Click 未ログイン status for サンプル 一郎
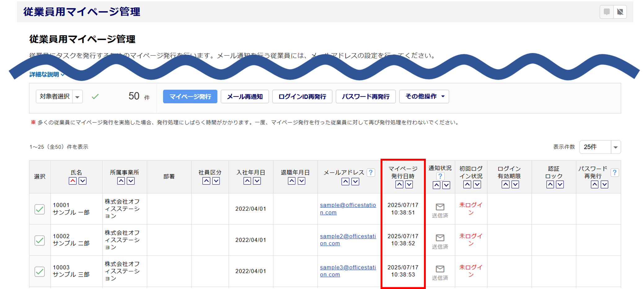644x289 pixels. [471, 209]
